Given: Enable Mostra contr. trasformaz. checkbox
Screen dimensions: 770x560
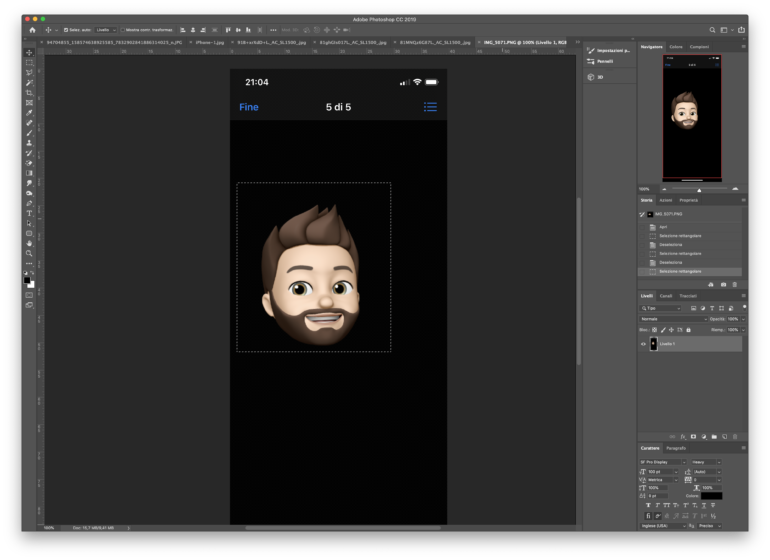Looking at the screenshot, I should tap(123, 30).
